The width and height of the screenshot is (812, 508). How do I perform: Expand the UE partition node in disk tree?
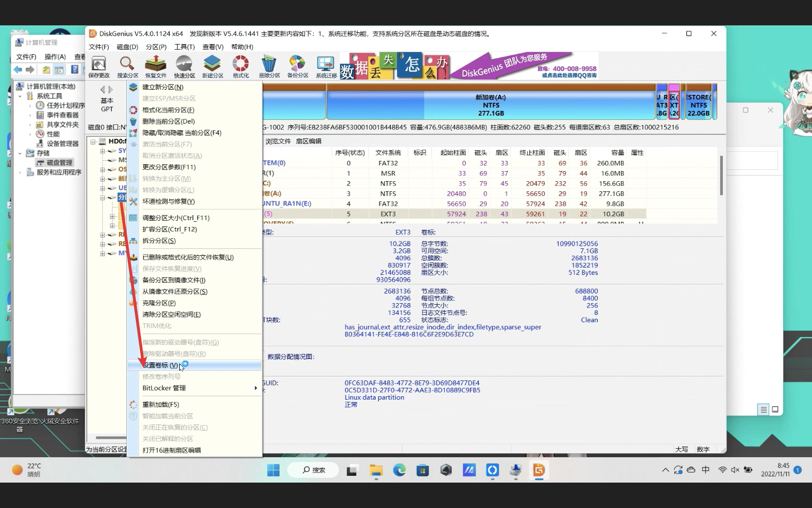[103, 189]
